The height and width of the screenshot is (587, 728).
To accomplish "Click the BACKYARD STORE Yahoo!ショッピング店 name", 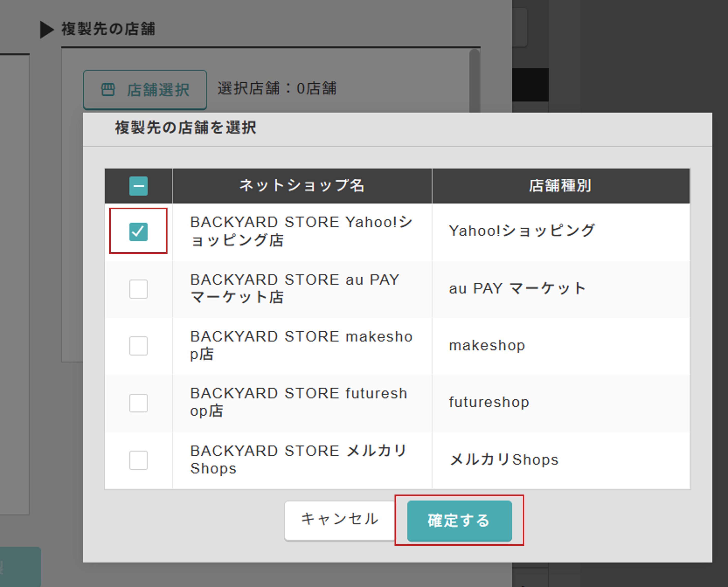I will (301, 231).
